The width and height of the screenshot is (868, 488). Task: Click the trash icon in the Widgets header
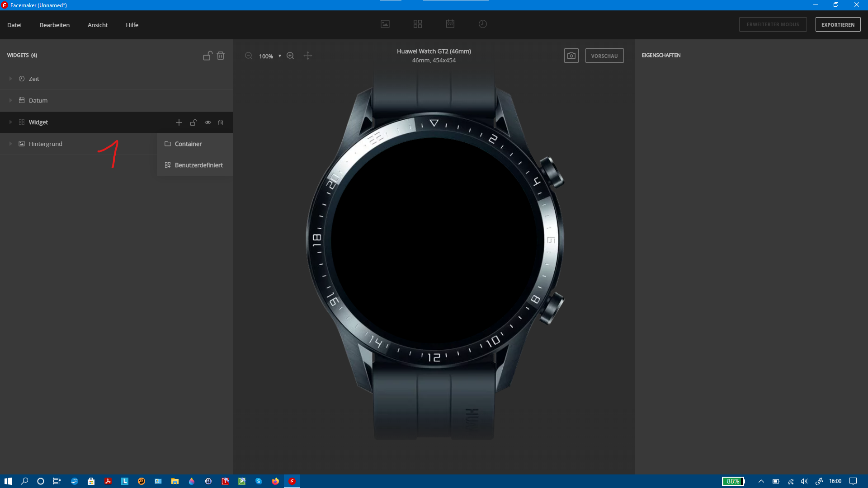pos(221,56)
